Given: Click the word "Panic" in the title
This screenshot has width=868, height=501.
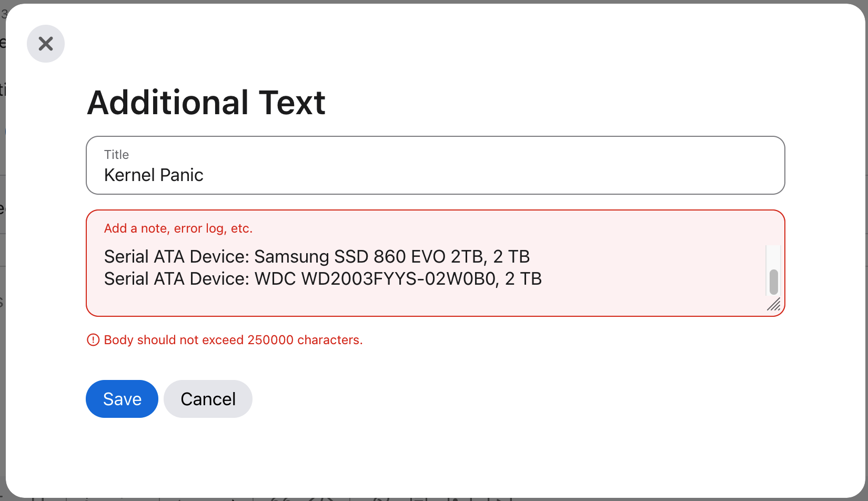Looking at the screenshot, I should click(x=182, y=175).
